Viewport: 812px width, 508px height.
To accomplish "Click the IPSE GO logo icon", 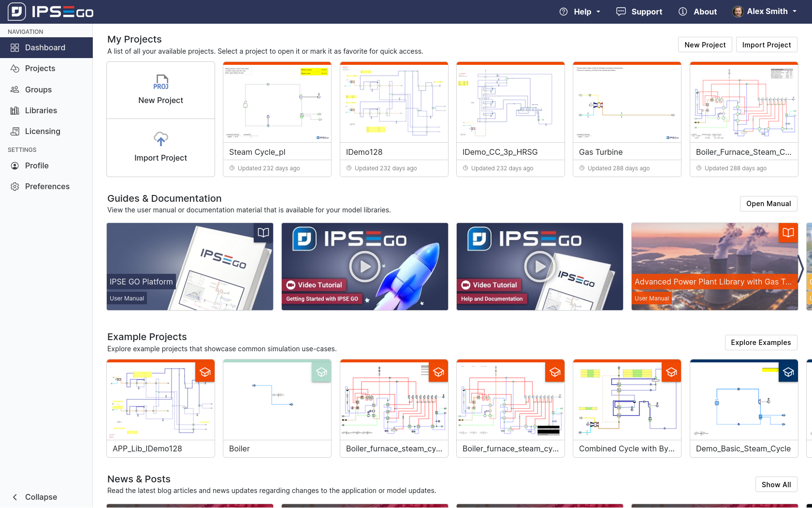I will pyautogui.click(x=17, y=12).
